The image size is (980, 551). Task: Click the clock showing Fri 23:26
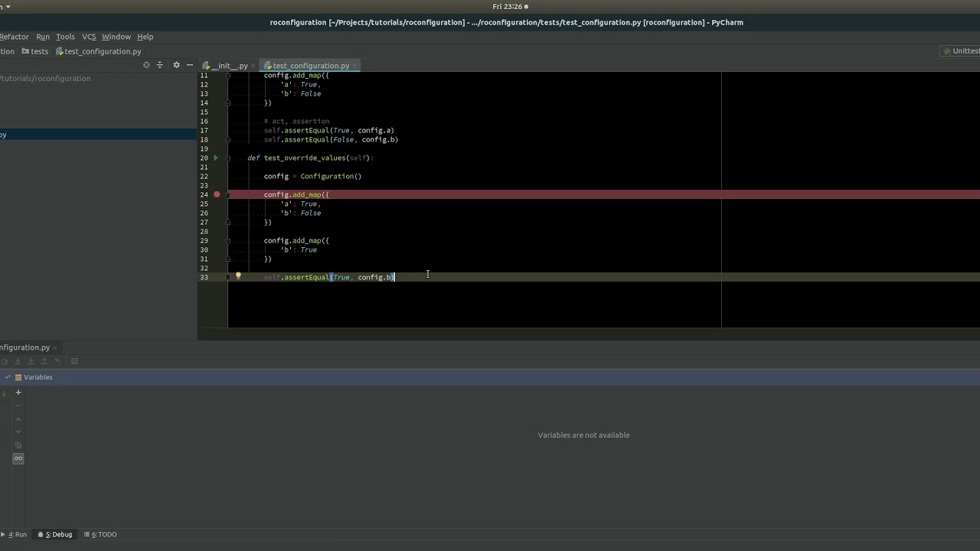click(508, 6)
